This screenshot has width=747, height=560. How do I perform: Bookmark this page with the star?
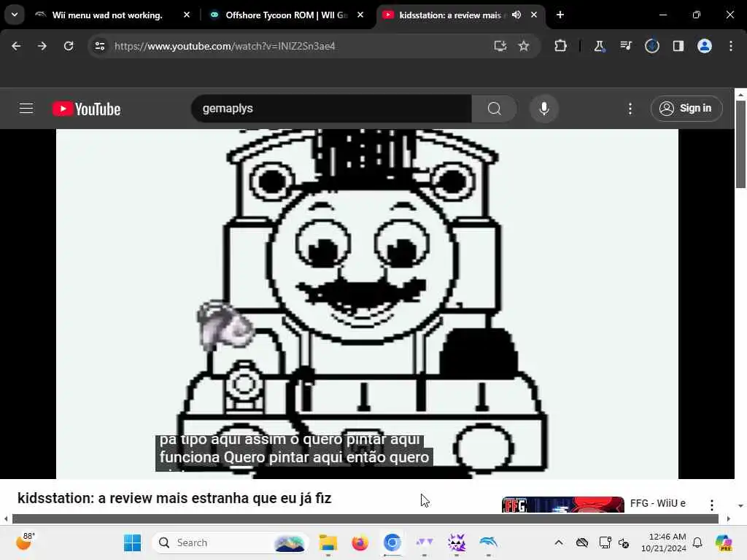pos(524,46)
